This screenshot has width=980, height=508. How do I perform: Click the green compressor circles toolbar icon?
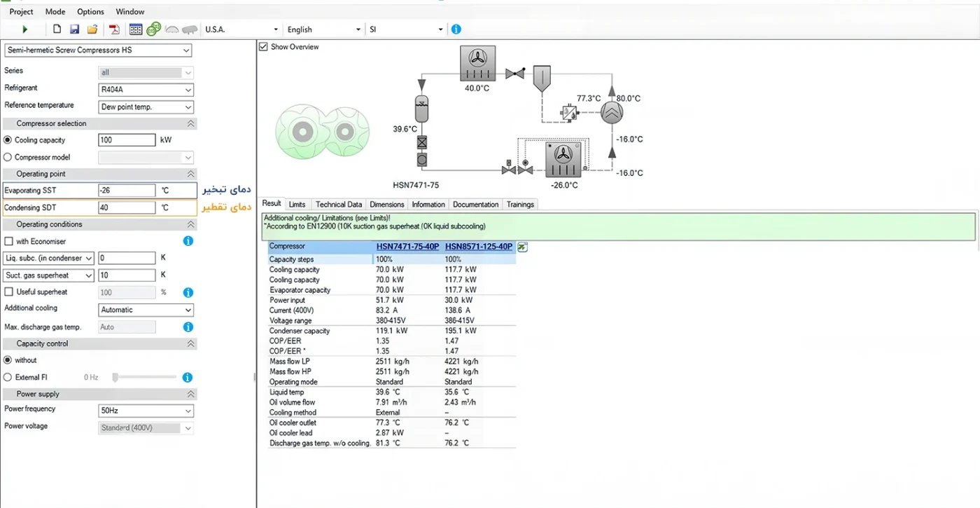point(154,29)
